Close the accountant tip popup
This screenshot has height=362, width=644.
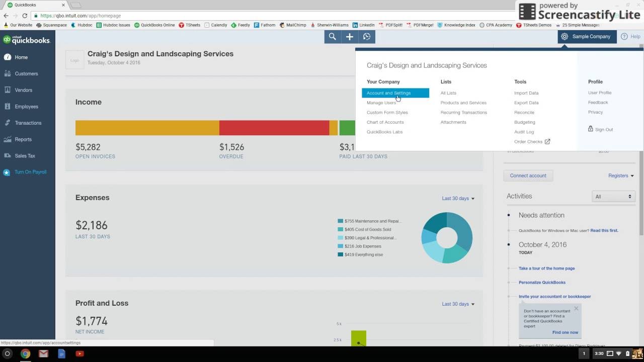(576, 309)
